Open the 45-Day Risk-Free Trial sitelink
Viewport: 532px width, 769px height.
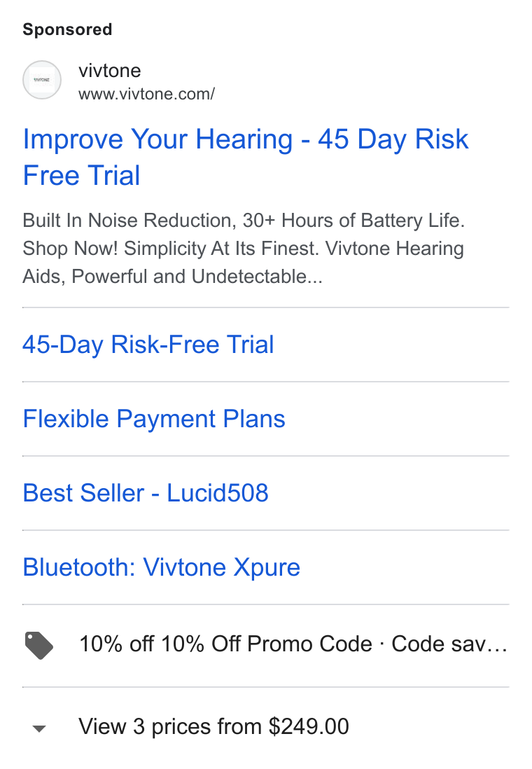tap(148, 345)
